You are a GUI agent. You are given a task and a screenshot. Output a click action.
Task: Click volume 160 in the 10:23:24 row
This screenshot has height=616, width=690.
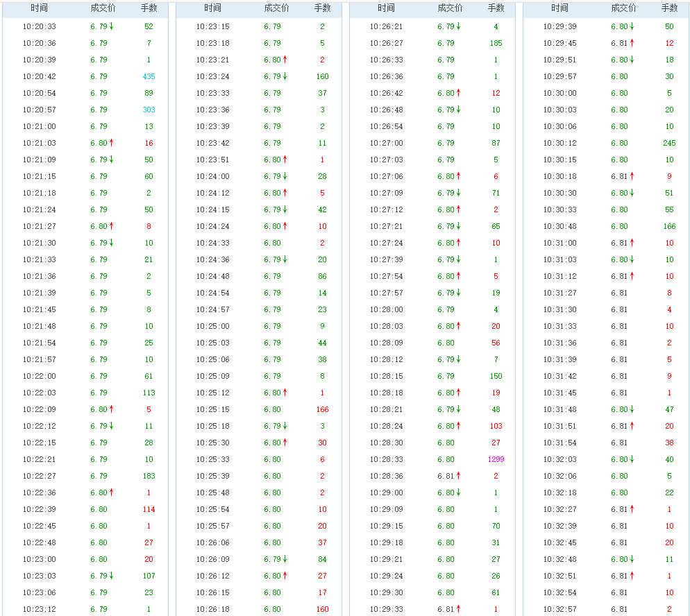tap(322, 76)
